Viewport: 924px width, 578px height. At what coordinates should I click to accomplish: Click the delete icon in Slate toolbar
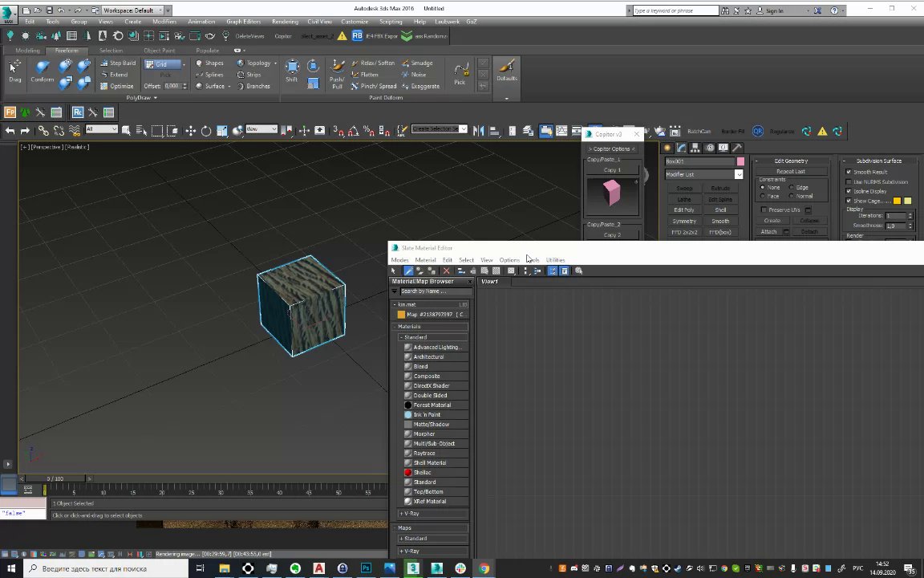click(x=447, y=271)
